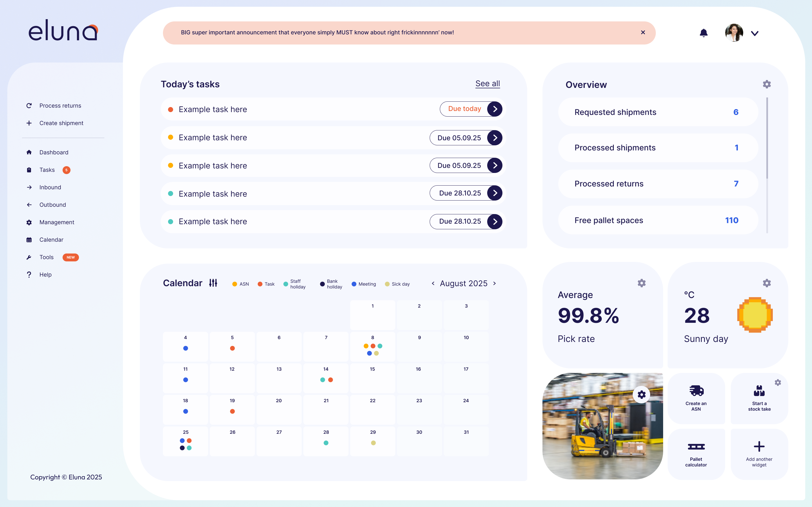Toggle the ASN calendar legend filter
The image size is (812, 507).
240,284
